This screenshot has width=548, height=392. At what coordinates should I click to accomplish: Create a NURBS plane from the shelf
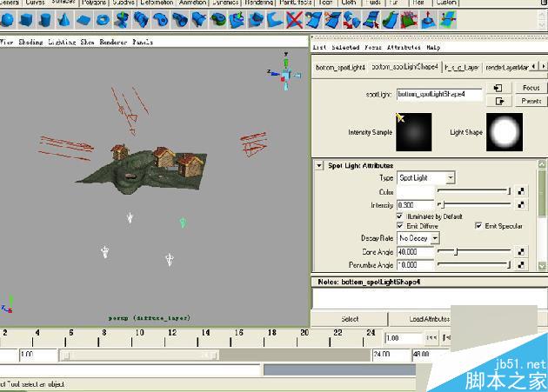(84, 20)
